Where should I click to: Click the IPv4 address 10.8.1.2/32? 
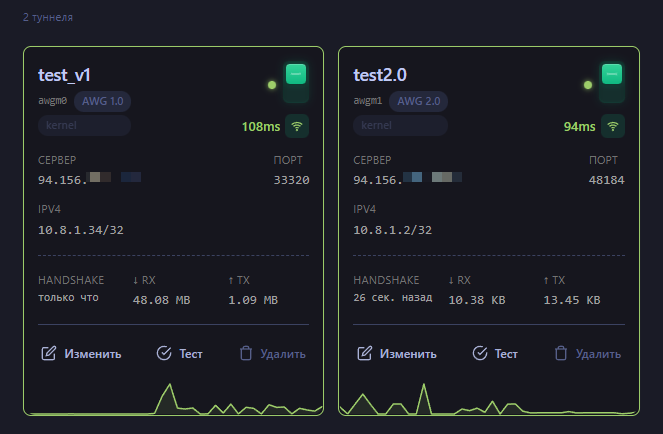click(393, 230)
